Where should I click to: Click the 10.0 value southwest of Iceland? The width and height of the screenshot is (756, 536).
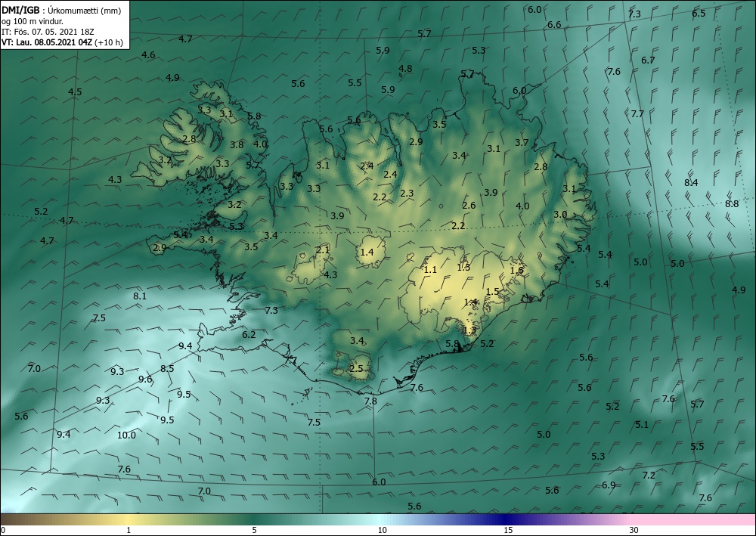tap(126, 435)
